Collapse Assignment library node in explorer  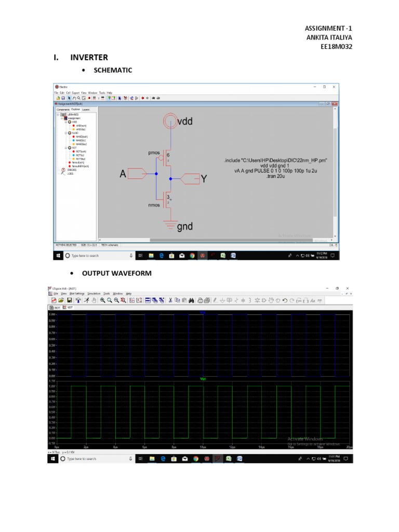[x=62, y=118]
